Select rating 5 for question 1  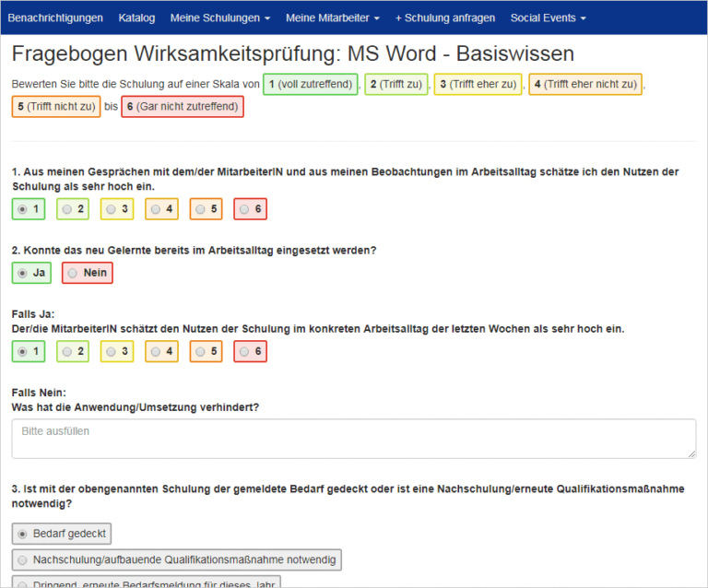point(206,209)
